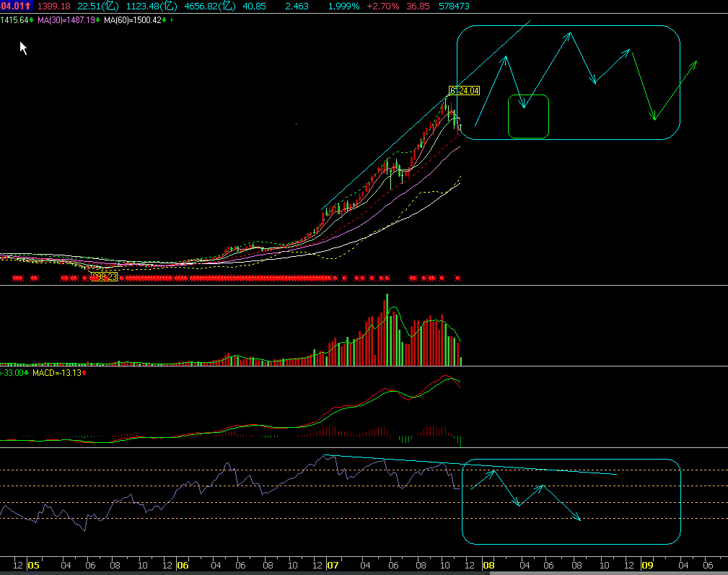Image resolution: width=728 pixels, height=575 pixels.
Task: Click the 1.999% value in top bar
Action: (x=343, y=6)
